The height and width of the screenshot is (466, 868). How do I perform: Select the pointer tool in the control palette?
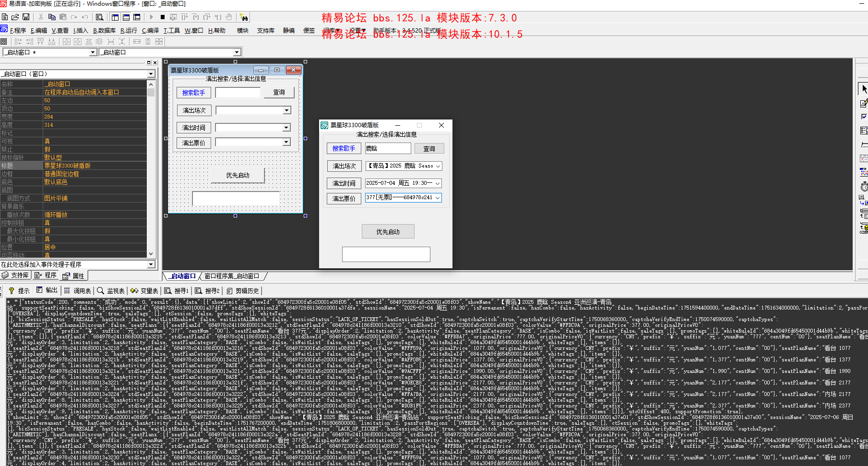coord(864,88)
